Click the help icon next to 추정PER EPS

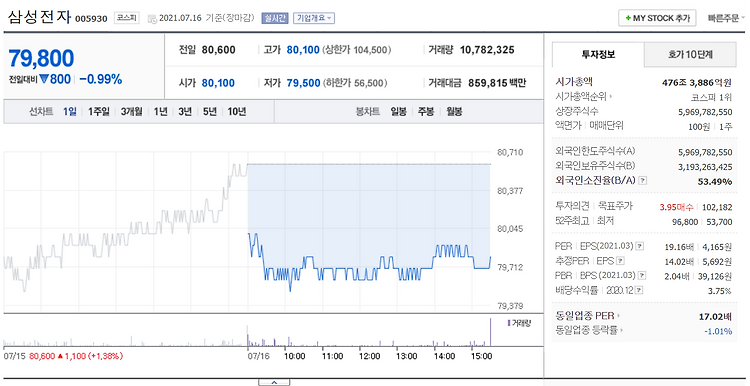pos(620,261)
